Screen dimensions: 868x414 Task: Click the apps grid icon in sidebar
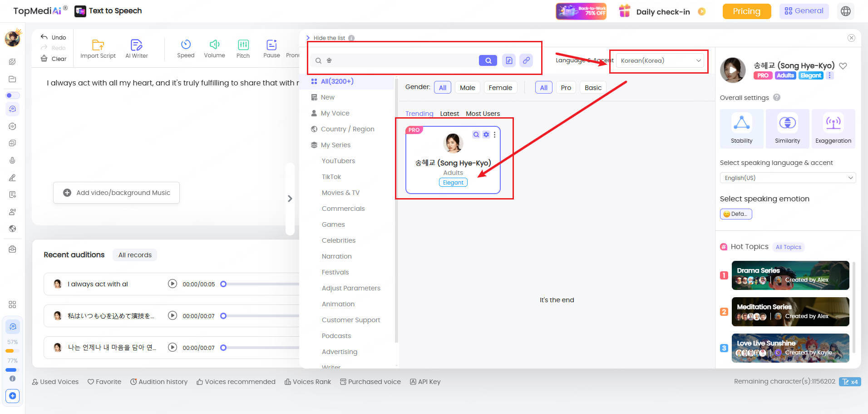click(x=12, y=304)
